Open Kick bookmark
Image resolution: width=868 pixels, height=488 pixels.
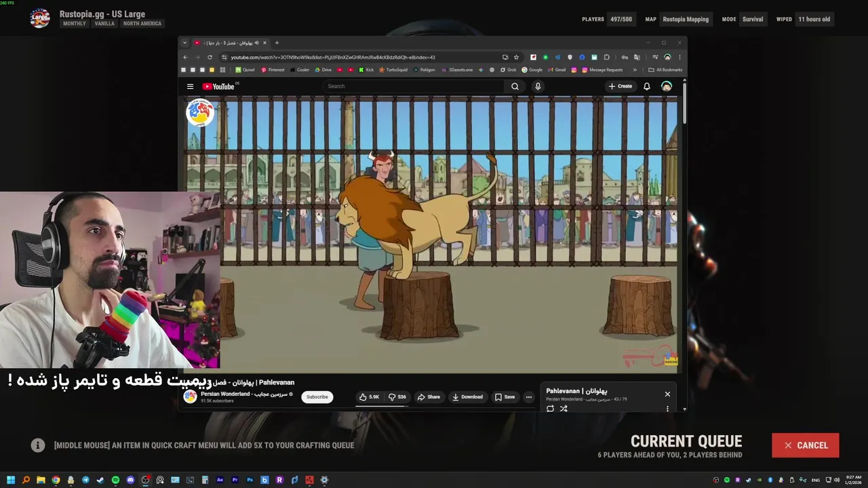point(366,70)
